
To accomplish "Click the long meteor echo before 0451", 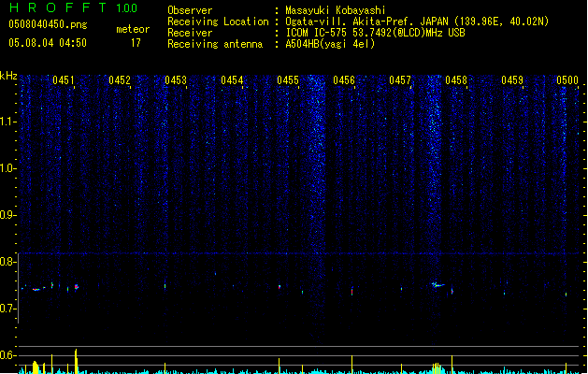I will [36, 289].
